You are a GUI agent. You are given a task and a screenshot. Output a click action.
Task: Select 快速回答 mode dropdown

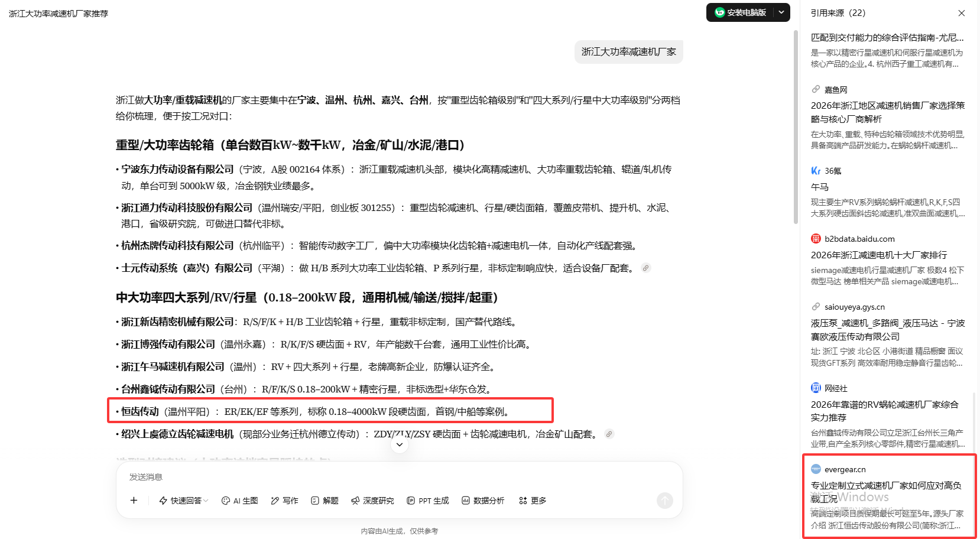coord(184,501)
